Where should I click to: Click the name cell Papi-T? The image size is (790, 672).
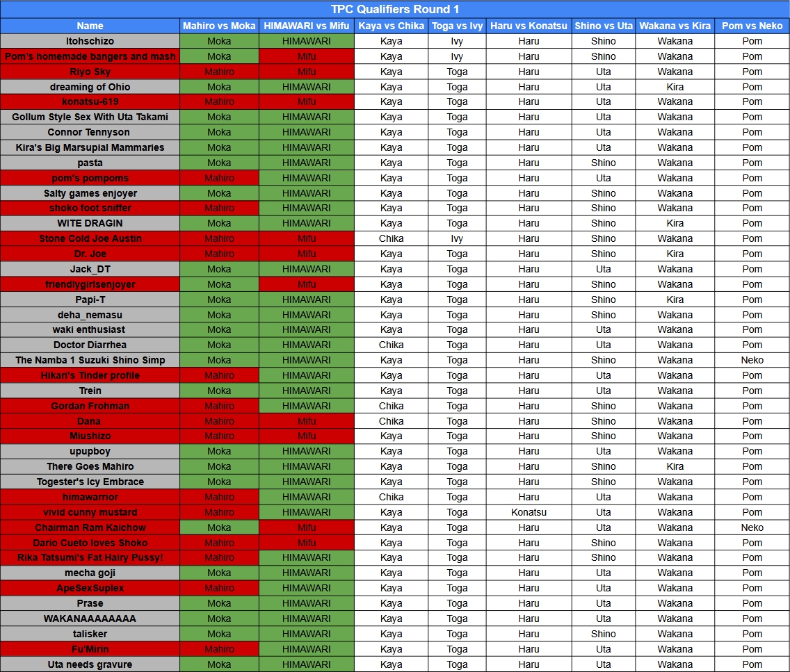tap(90, 300)
